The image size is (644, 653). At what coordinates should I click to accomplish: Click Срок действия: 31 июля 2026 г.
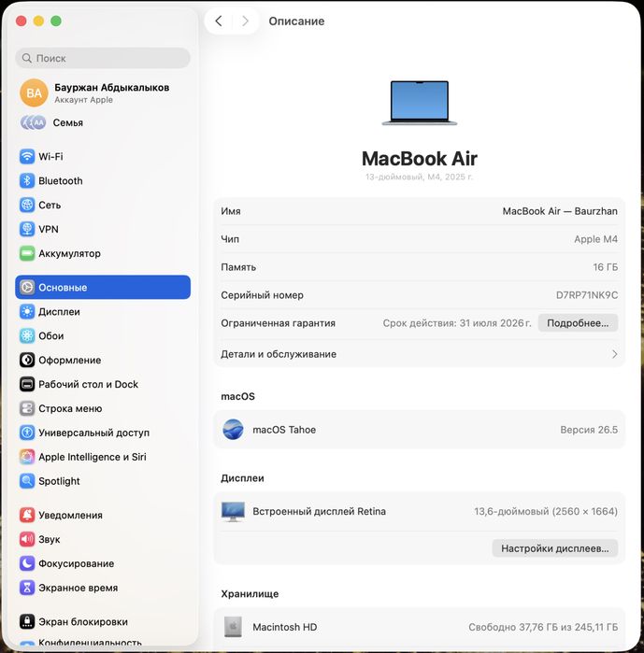click(x=457, y=323)
